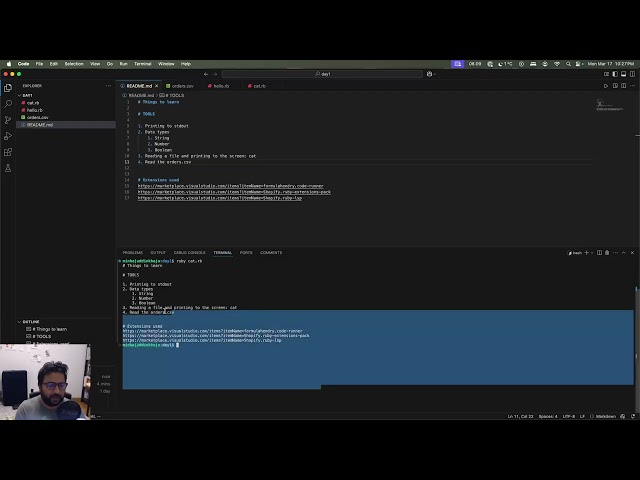Click the new terminal plus button

point(587,253)
